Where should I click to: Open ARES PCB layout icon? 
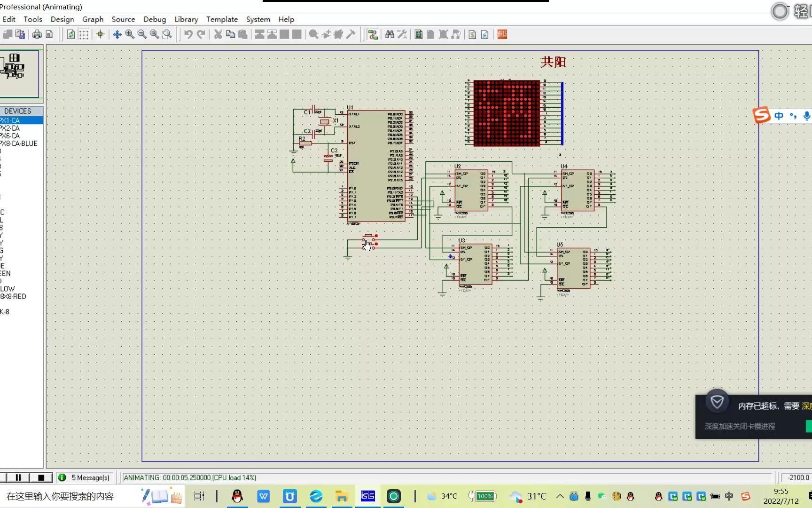(502, 34)
